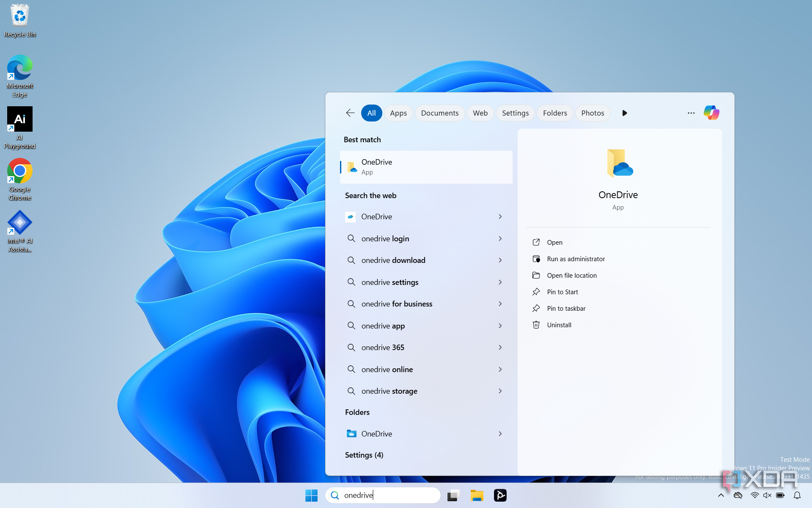This screenshot has width=812, height=508.
Task: Open the notification bell icon
Action: [x=797, y=495]
